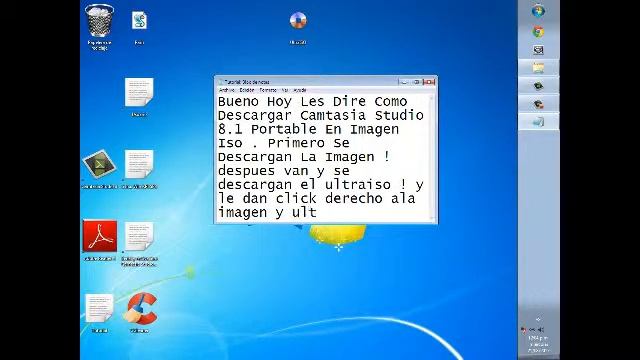Switch to the Notepad taskbar button

[538, 122]
